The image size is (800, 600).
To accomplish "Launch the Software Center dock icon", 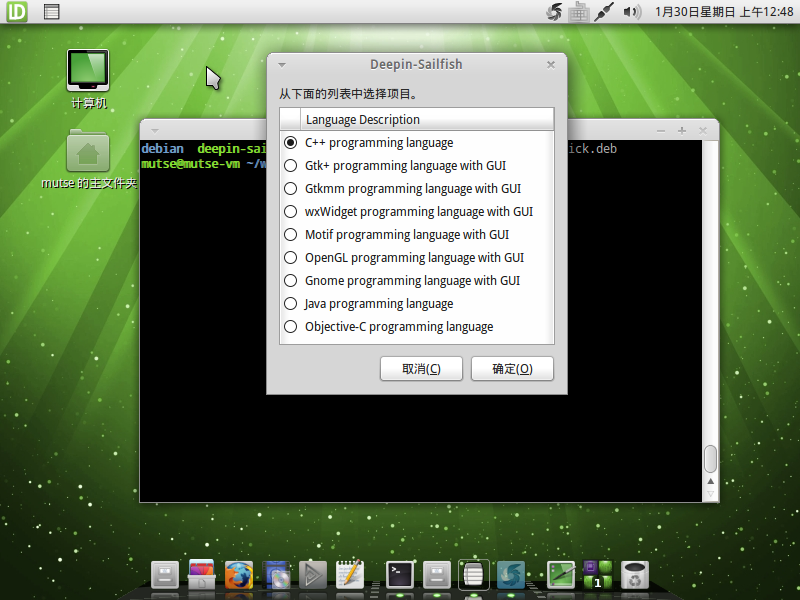I will tap(201, 574).
